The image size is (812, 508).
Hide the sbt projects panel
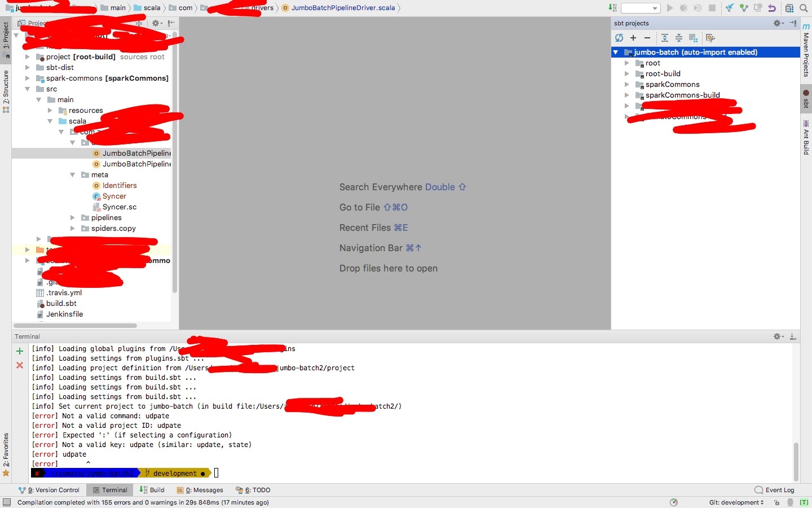click(x=793, y=23)
